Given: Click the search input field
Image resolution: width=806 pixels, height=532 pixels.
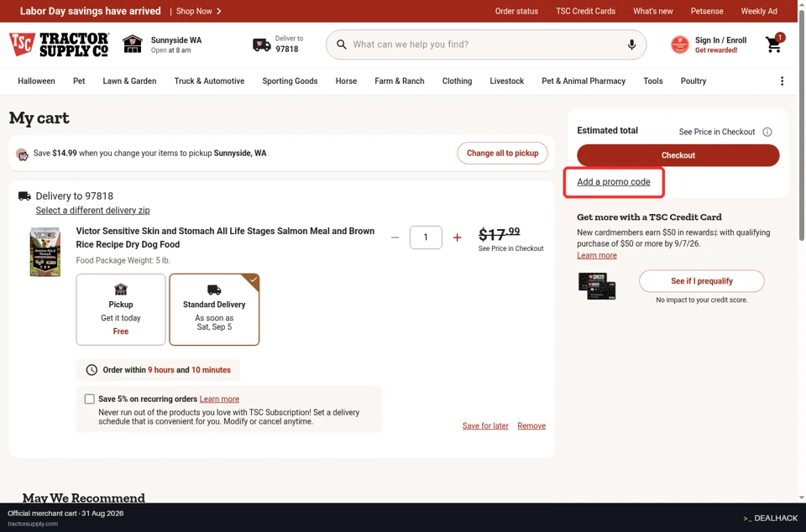Looking at the screenshot, I should pos(486,44).
